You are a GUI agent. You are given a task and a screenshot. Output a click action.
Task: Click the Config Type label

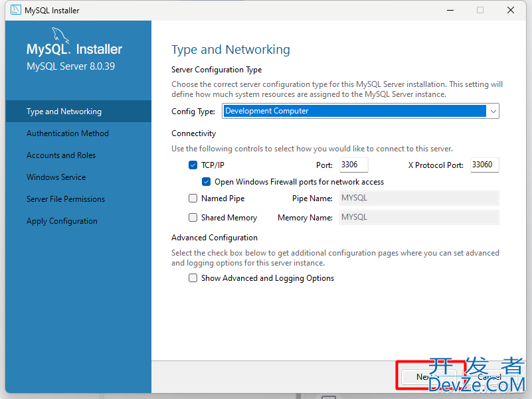[x=193, y=112]
